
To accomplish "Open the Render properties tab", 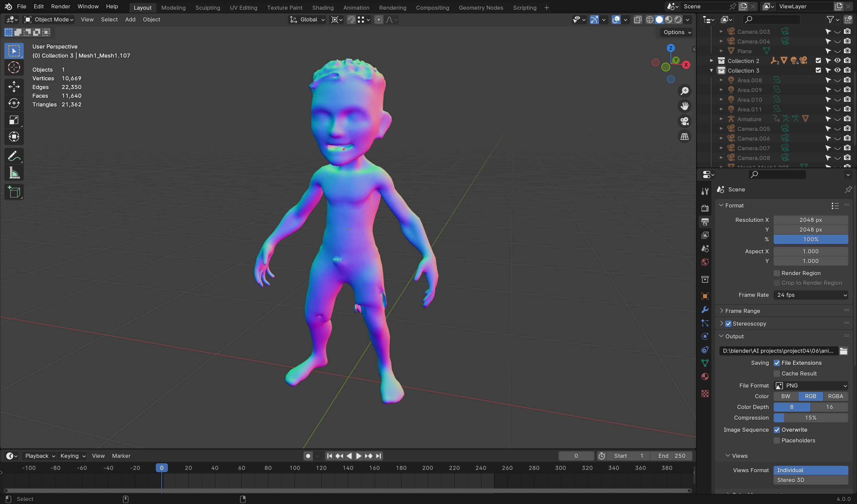I will click(x=705, y=208).
